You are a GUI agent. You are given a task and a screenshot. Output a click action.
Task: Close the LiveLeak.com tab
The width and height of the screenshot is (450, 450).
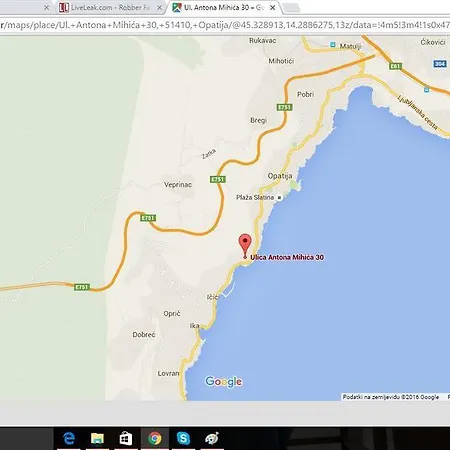click(160, 7)
